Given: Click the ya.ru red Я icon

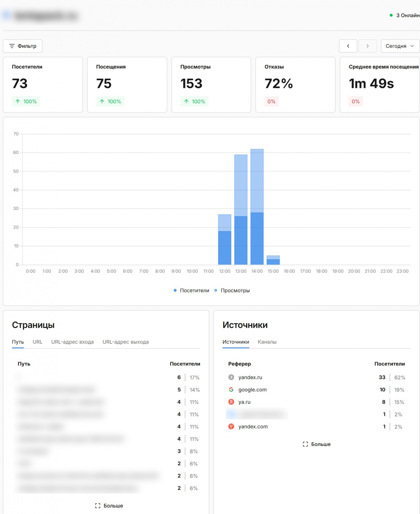Looking at the screenshot, I should click(x=231, y=402).
